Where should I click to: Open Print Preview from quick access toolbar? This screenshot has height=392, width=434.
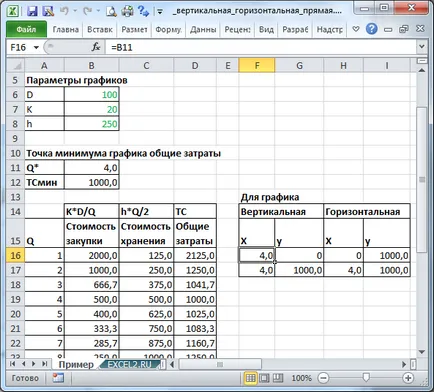coord(111,11)
